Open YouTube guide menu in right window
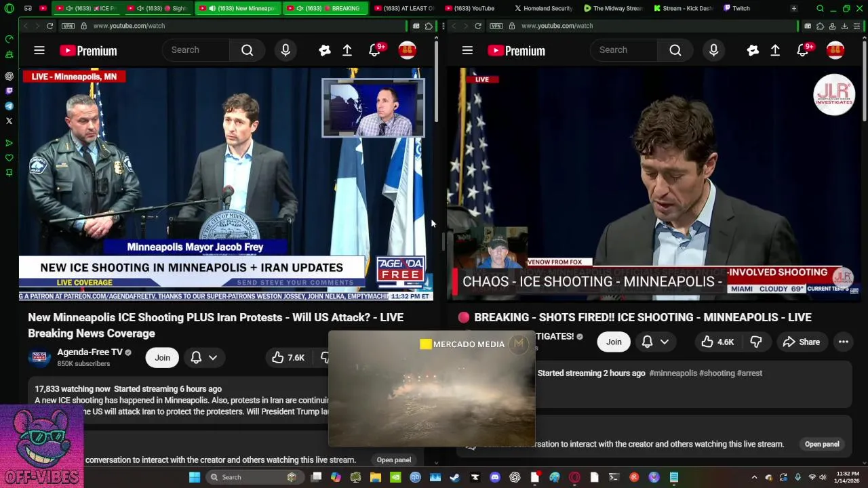This screenshot has height=488, width=868. [x=467, y=50]
